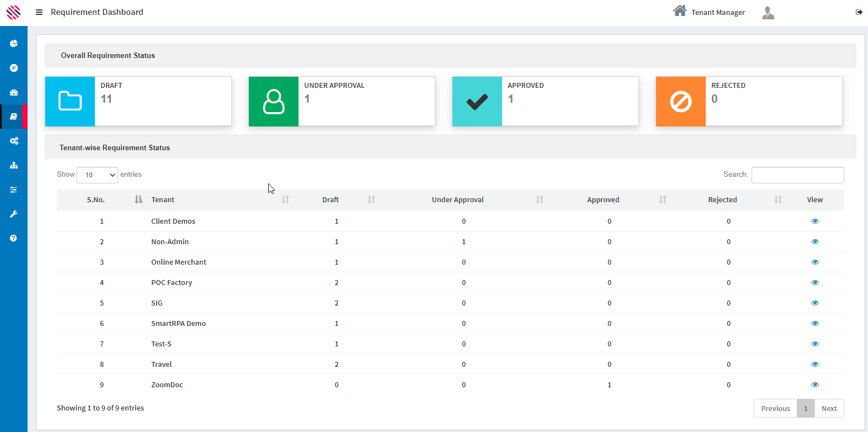Click the circled P sidebar icon
Screen dimensions: 868x432
coord(14,68)
